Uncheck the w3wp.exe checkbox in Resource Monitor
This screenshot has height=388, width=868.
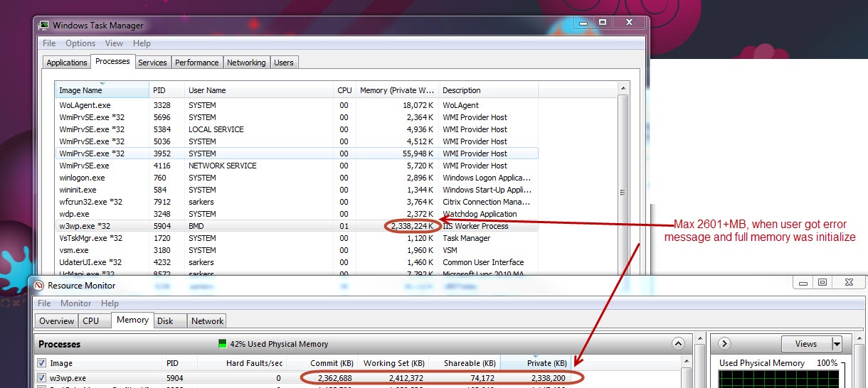click(42, 378)
